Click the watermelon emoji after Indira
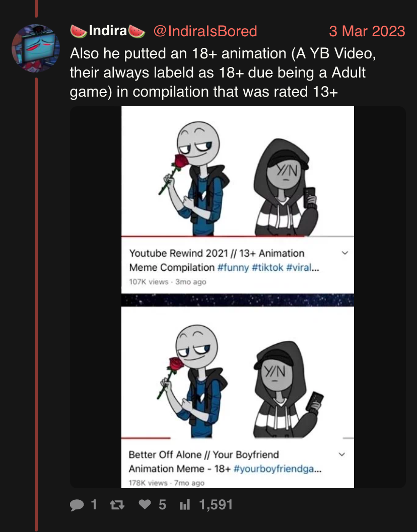Viewport: 417px width, 532px height. pyautogui.click(x=136, y=31)
